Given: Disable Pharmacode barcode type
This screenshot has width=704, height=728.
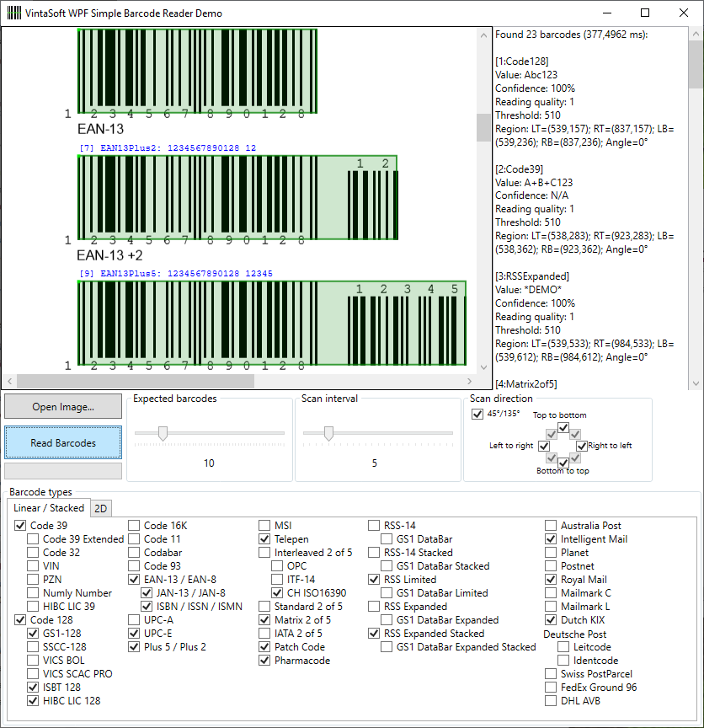Looking at the screenshot, I should point(264,660).
